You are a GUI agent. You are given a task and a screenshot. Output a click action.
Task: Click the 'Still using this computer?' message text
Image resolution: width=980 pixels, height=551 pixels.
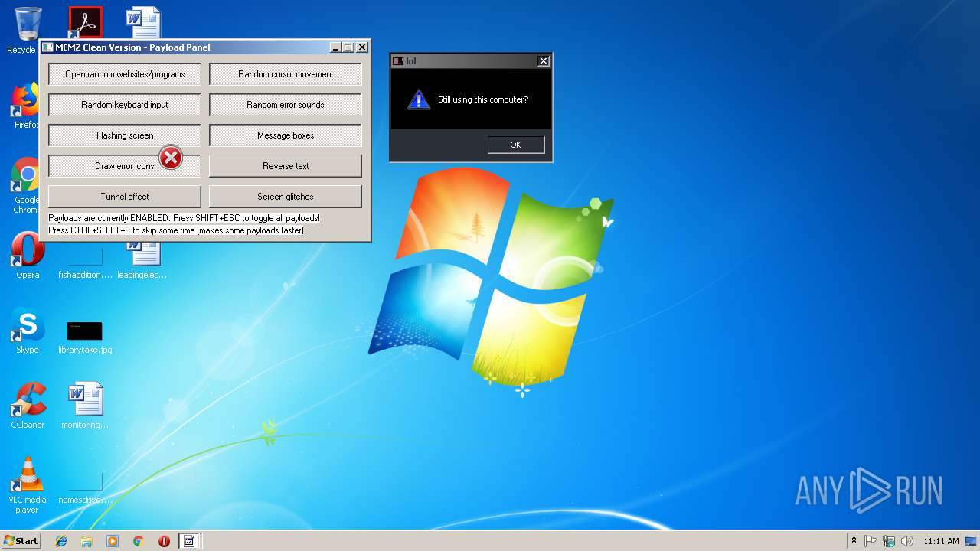pos(483,99)
